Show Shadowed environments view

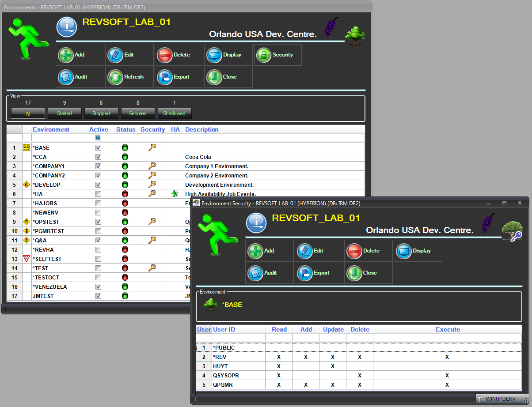[x=174, y=113]
